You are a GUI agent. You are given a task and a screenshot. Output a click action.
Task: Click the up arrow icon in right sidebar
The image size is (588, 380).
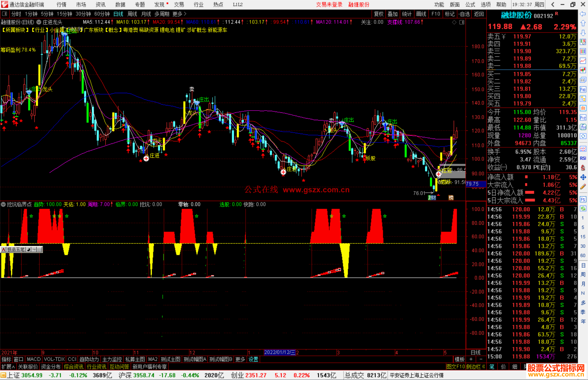(583, 23)
